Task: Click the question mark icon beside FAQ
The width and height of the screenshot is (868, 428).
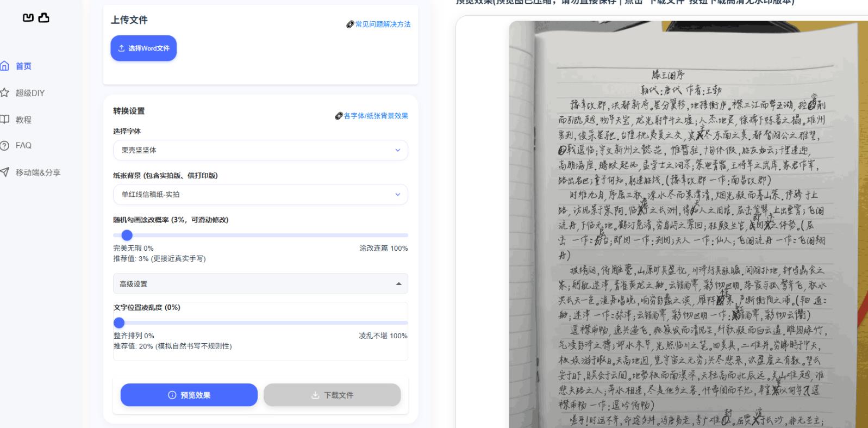Action: point(4,145)
